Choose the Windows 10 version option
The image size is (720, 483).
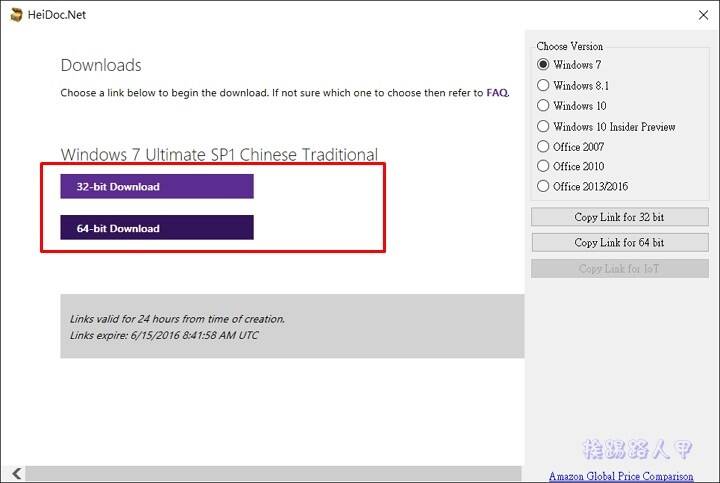(543, 105)
